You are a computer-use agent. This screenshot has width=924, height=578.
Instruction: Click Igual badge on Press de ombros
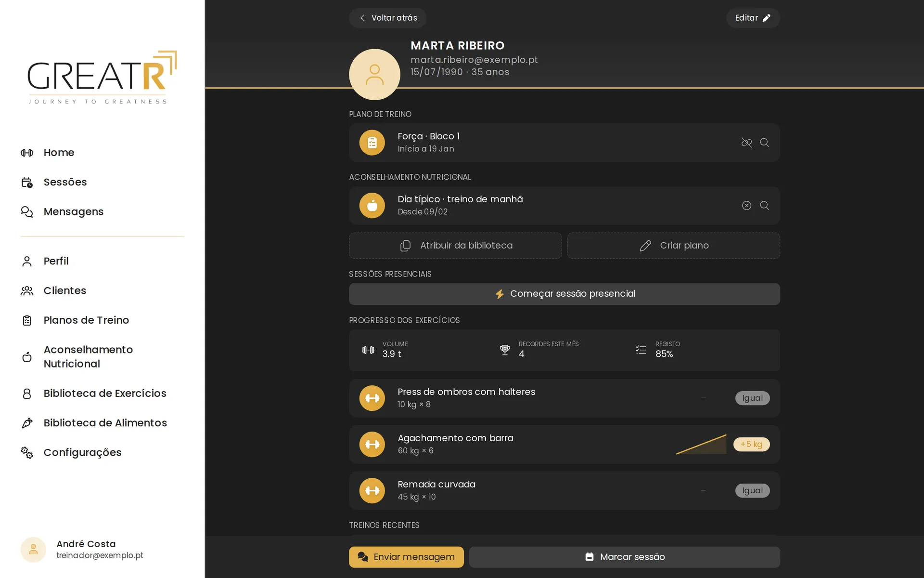(752, 398)
